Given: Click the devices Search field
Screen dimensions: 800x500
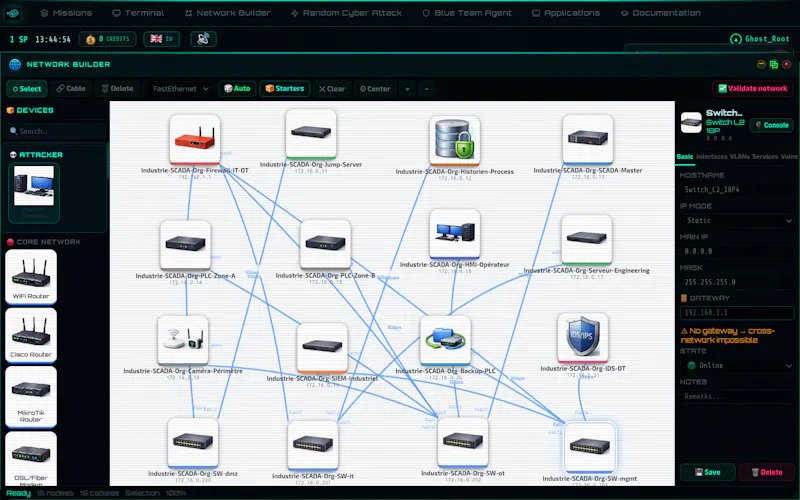Looking at the screenshot, I should tap(56, 131).
